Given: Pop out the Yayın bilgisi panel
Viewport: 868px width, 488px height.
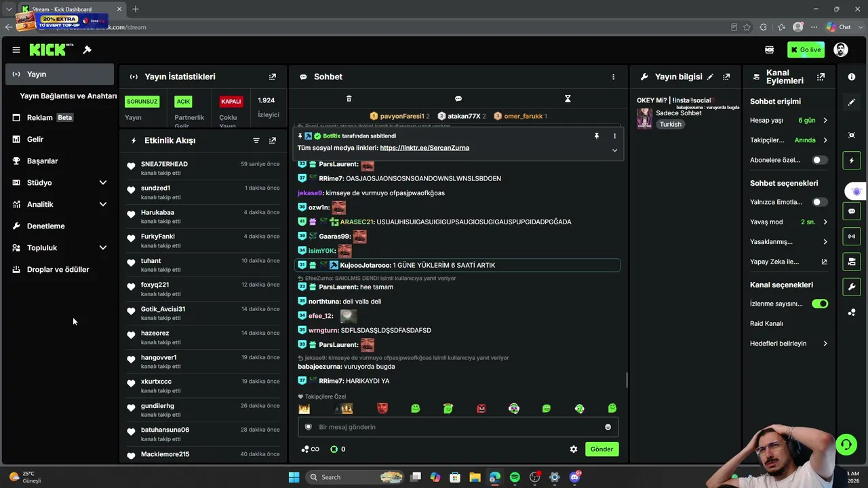Looking at the screenshot, I should tap(726, 77).
